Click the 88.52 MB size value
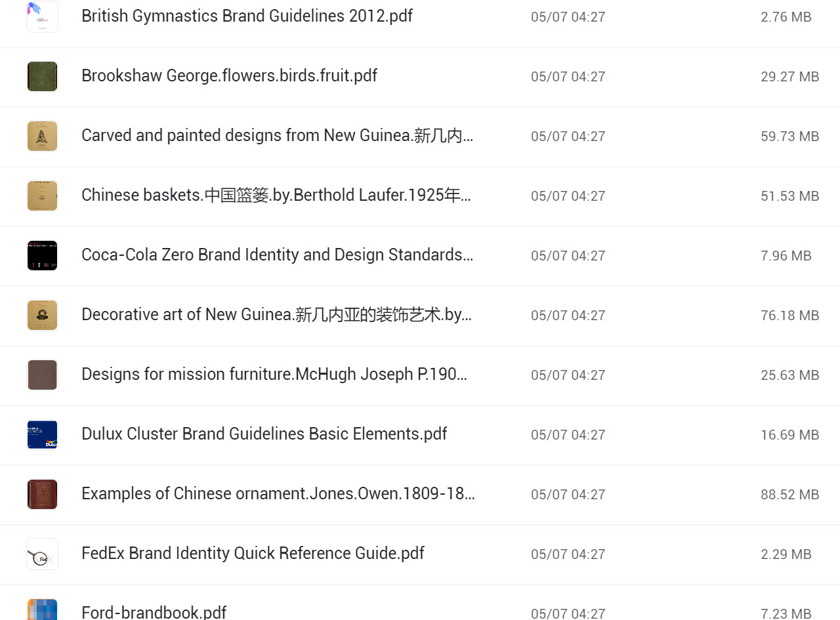Viewport: 840px width, 620px height. 790,495
